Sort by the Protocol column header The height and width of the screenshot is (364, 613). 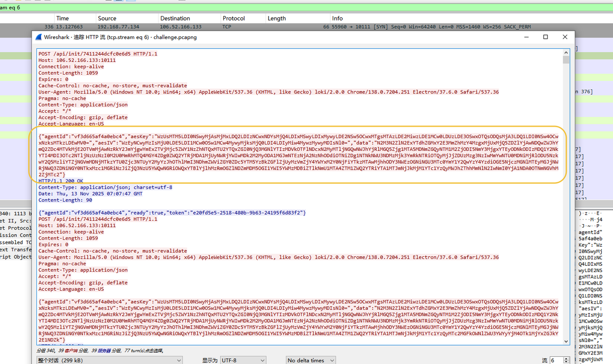(x=234, y=18)
